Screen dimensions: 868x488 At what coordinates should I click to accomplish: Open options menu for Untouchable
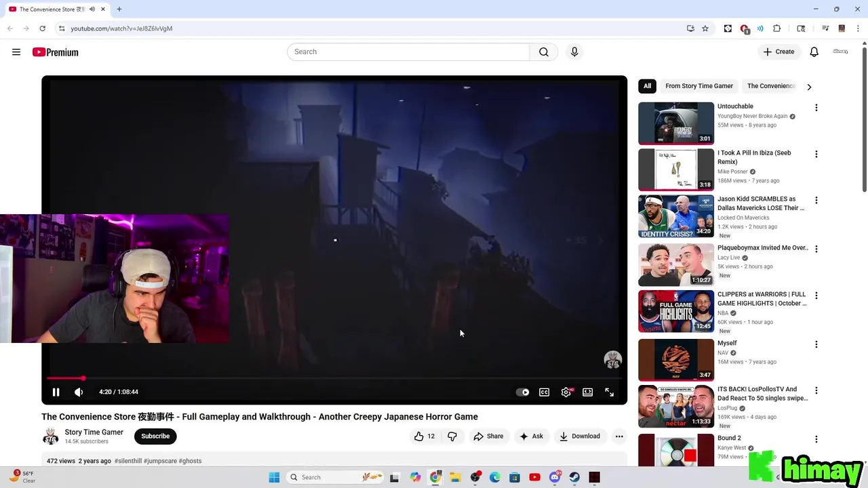pyautogui.click(x=816, y=108)
